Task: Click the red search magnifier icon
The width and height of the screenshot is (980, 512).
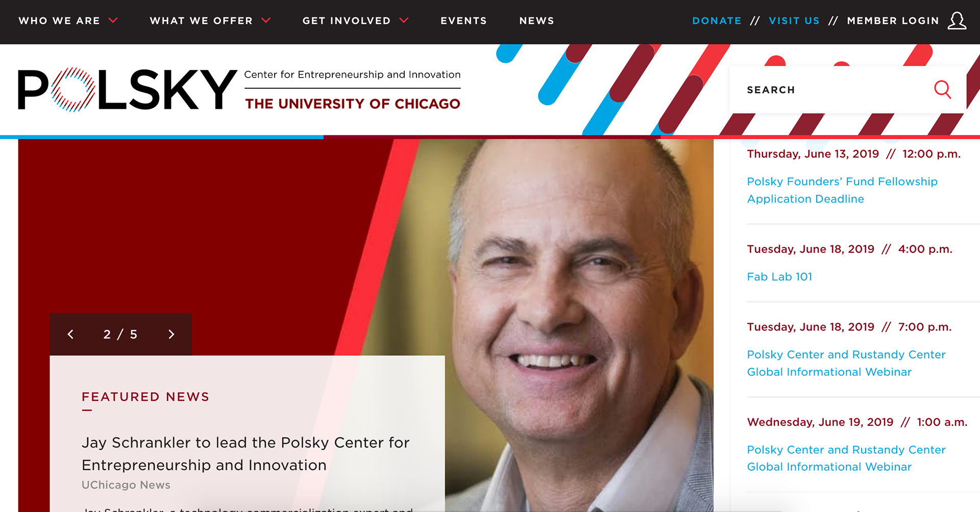Action: point(942,90)
